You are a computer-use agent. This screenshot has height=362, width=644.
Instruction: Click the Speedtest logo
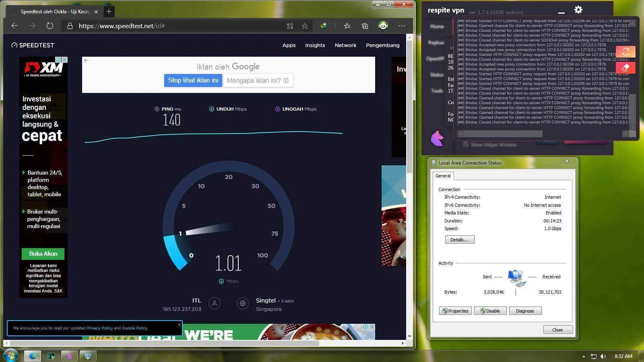click(33, 45)
